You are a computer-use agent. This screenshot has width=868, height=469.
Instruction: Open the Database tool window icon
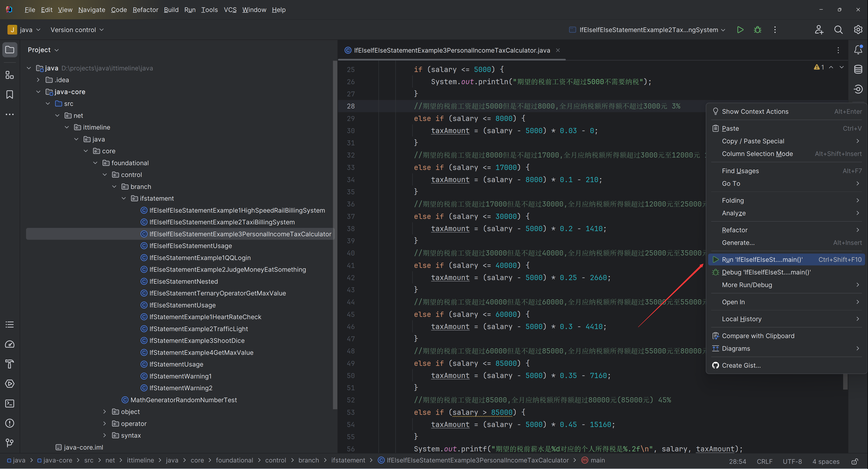click(x=858, y=69)
